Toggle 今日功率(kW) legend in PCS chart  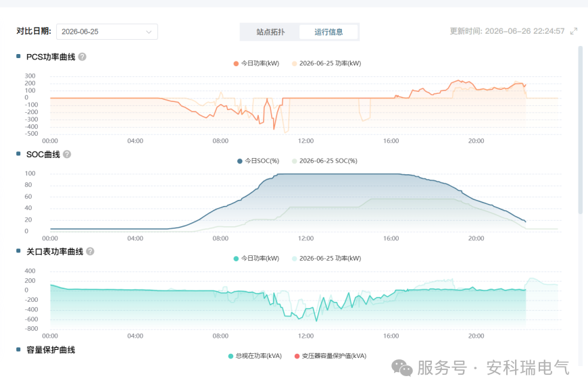[x=256, y=63]
